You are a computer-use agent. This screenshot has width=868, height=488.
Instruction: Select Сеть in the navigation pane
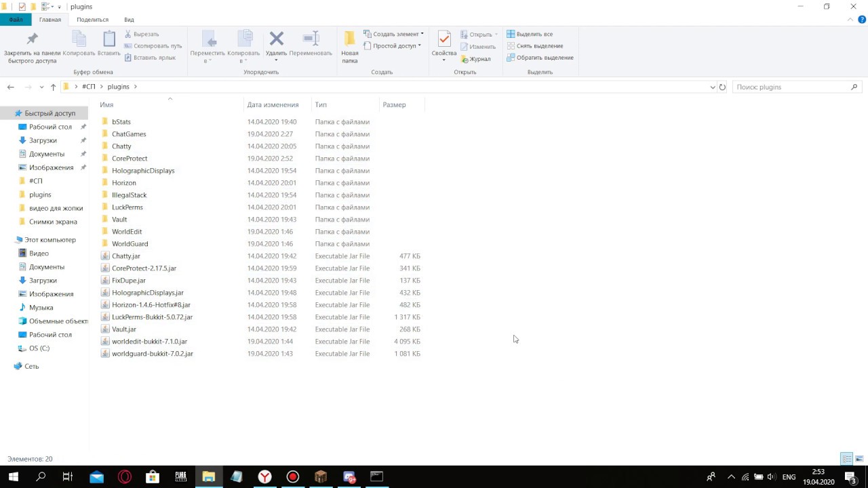(x=32, y=367)
